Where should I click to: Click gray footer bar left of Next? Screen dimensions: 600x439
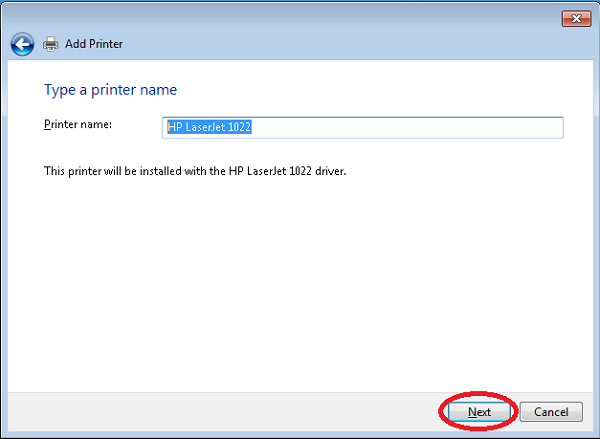(x=220, y=411)
